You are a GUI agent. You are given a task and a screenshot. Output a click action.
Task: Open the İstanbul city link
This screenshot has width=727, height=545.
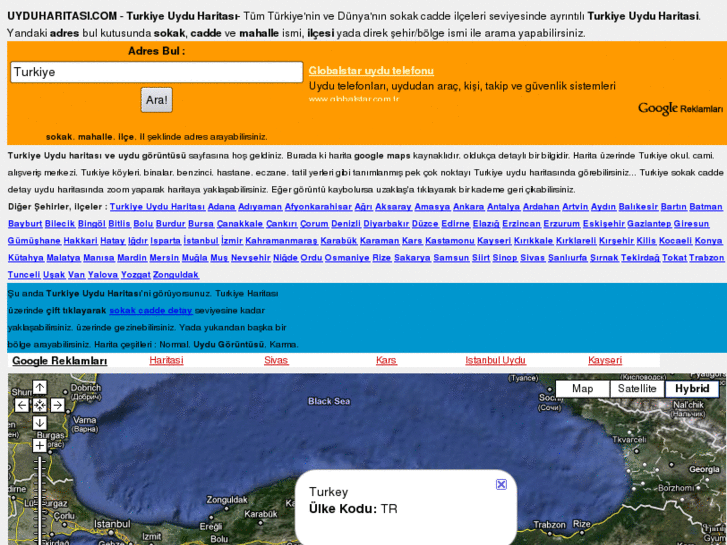tap(201, 241)
